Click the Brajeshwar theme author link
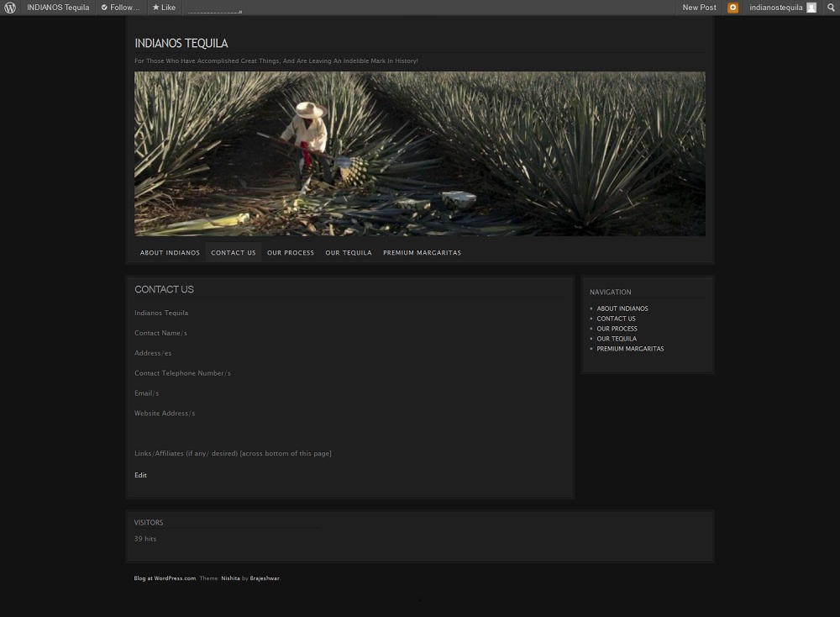The image size is (840, 617). [265, 578]
